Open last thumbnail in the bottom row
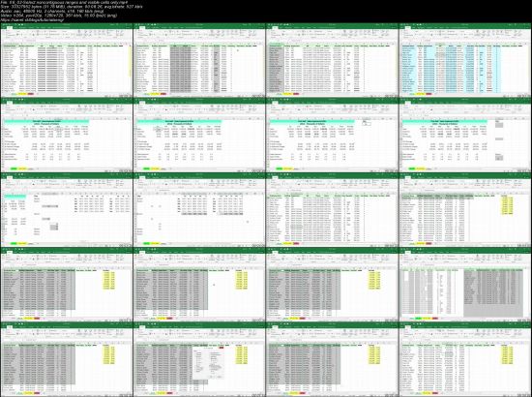 [465, 359]
